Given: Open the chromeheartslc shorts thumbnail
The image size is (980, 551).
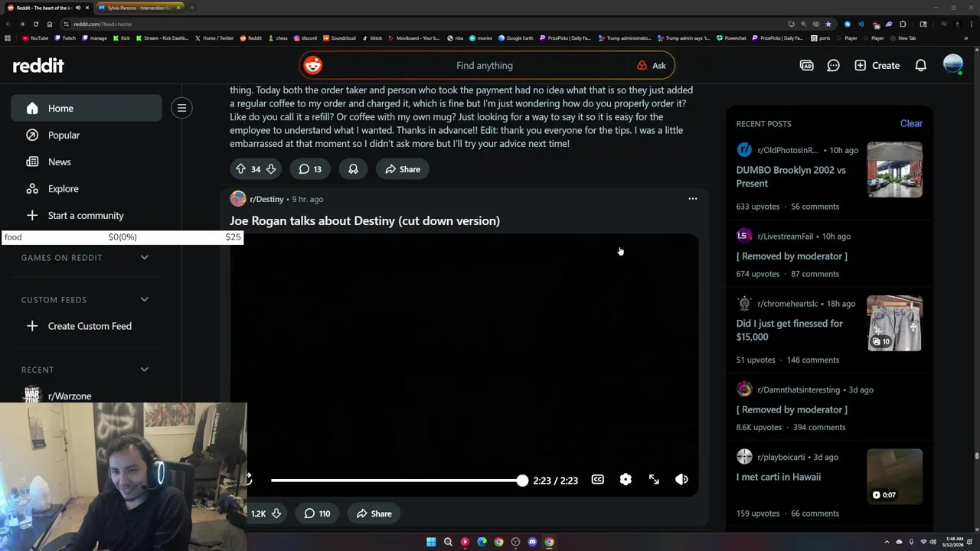Looking at the screenshot, I should click(x=894, y=323).
